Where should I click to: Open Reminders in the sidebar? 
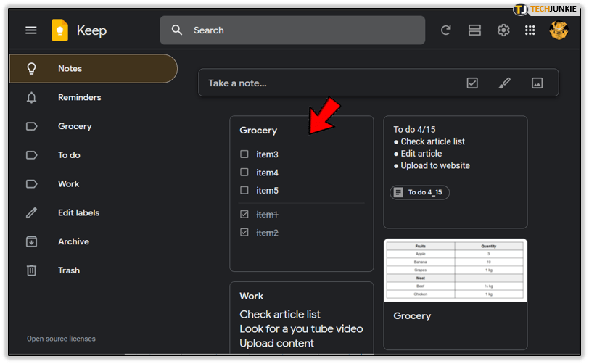(79, 97)
